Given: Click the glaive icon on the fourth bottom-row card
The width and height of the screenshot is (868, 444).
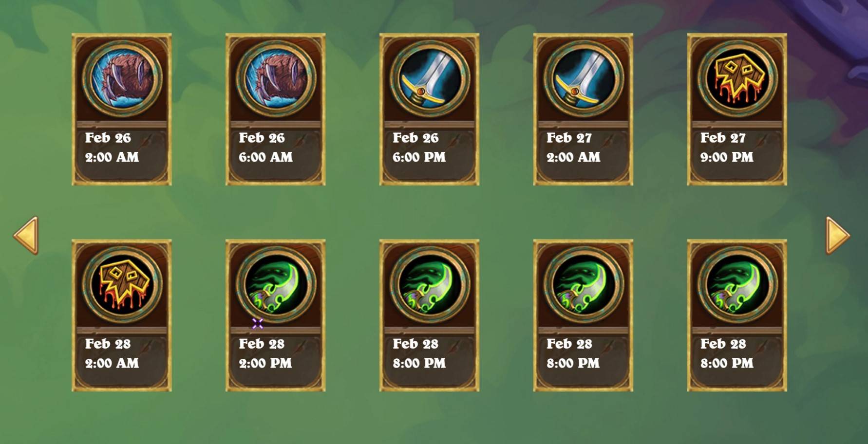Looking at the screenshot, I should click(584, 284).
